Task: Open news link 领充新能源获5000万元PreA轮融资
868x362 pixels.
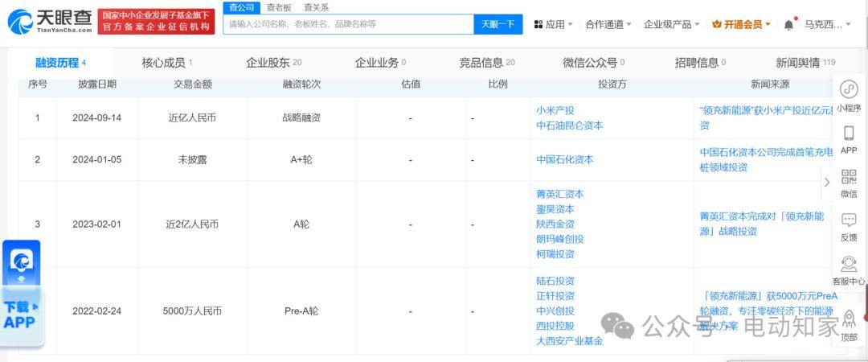Action: tap(768, 311)
